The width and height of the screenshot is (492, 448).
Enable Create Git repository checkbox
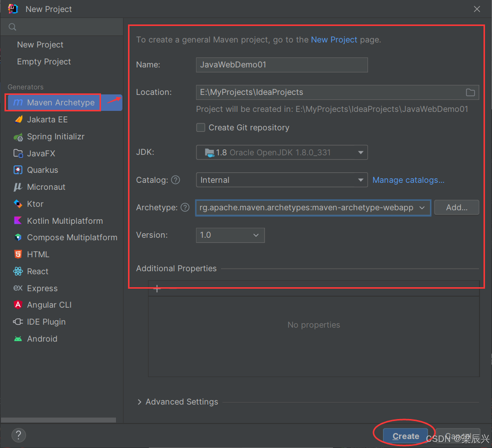tap(201, 127)
